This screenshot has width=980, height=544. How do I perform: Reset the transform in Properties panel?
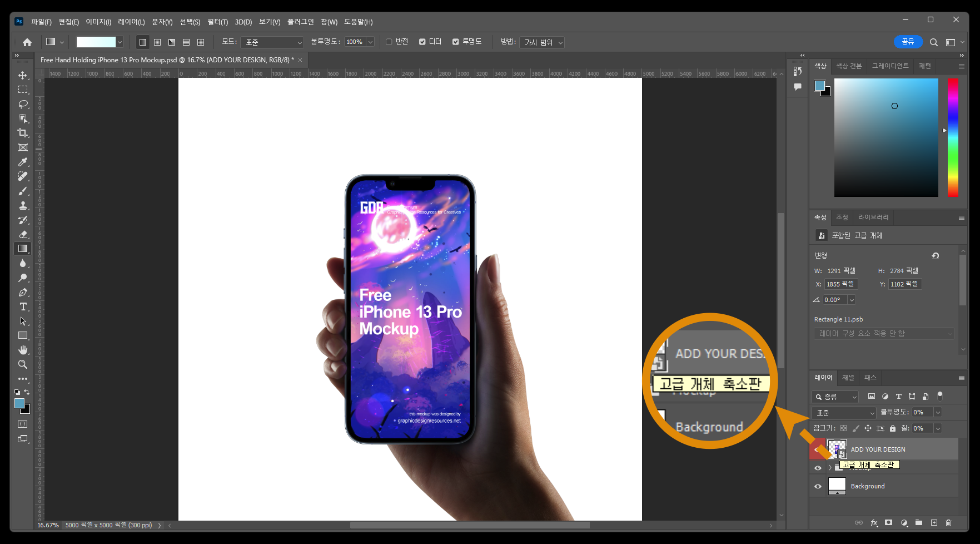click(936, 256)
